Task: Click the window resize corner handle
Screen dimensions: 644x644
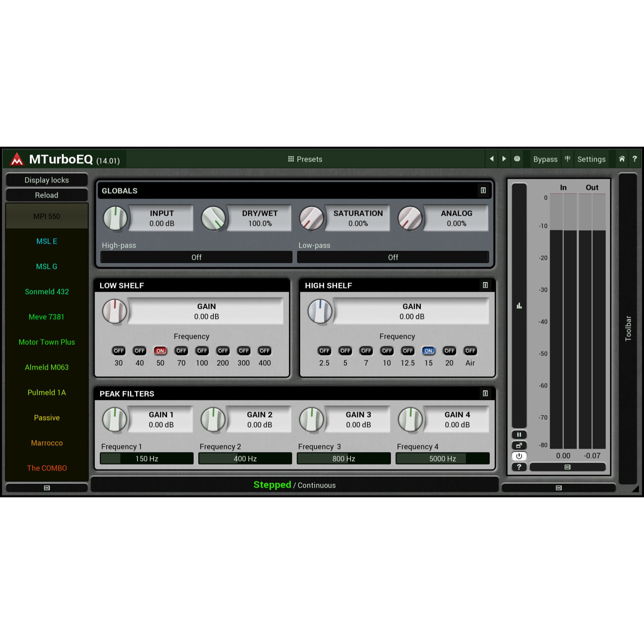Action: [636, 489]
